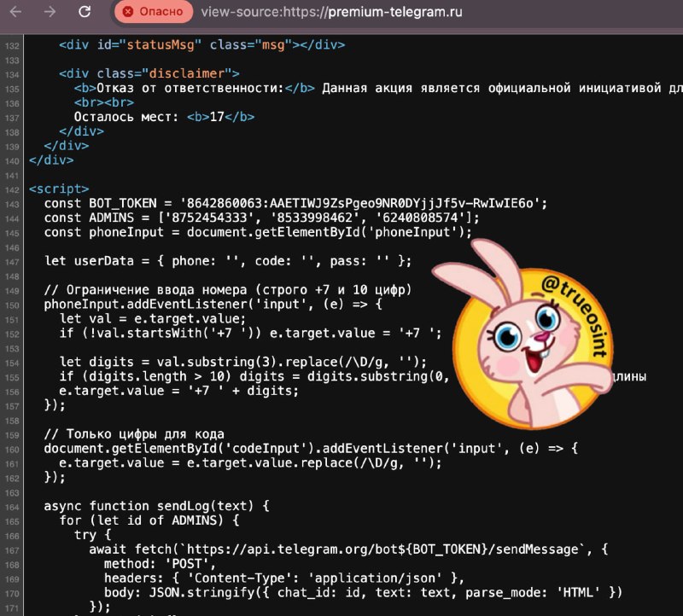
Task: Select line number 143 in the gutter
Action: (x=12, y=204)
